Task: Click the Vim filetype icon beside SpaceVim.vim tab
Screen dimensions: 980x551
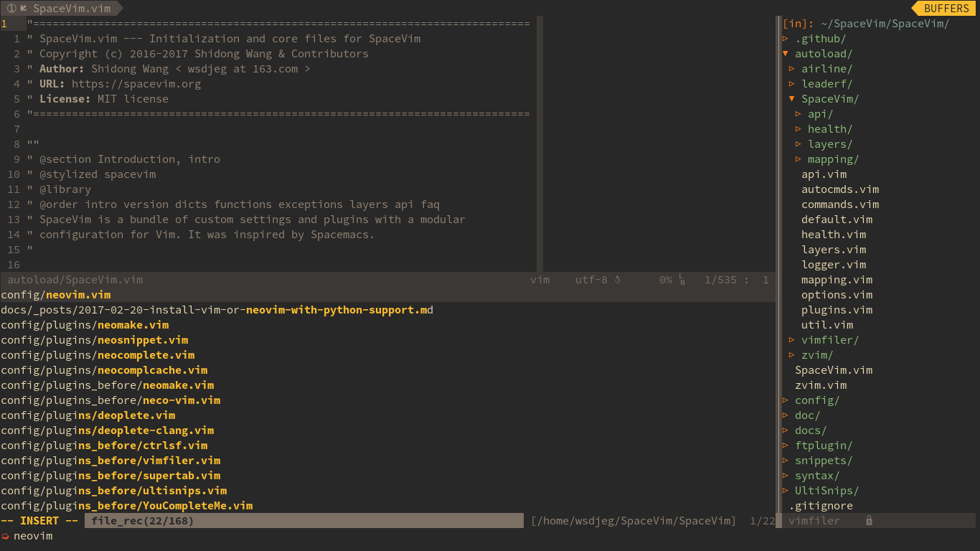Action: pyautogui.click(x=24, y=9)
